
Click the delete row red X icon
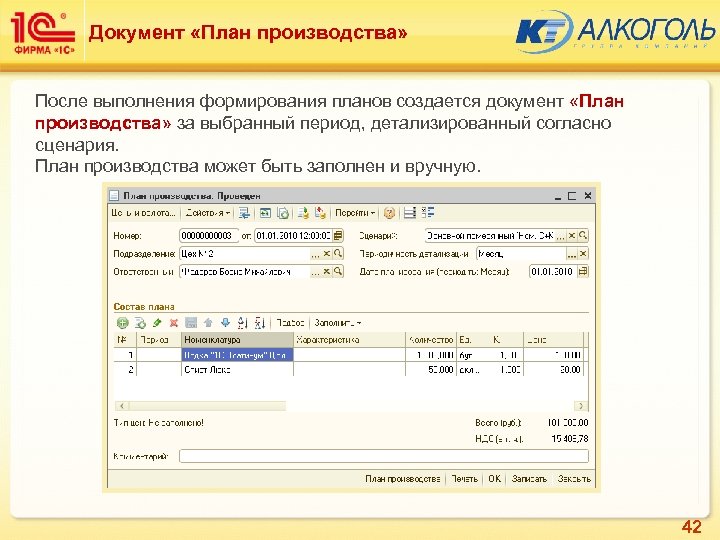point(174,323)
